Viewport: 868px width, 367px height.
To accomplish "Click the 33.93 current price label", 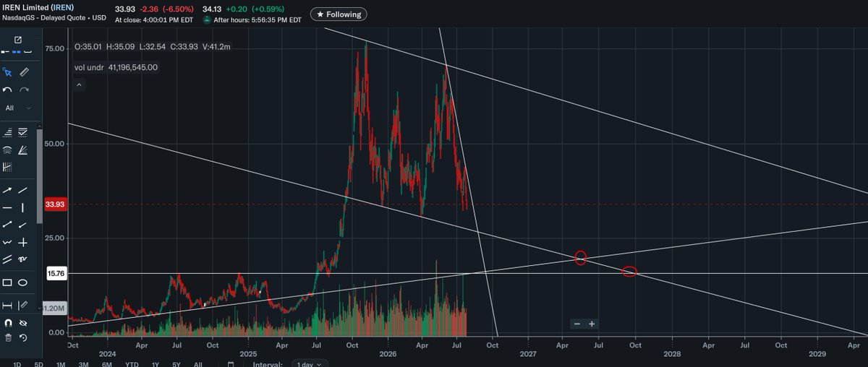I will point(56,204).
